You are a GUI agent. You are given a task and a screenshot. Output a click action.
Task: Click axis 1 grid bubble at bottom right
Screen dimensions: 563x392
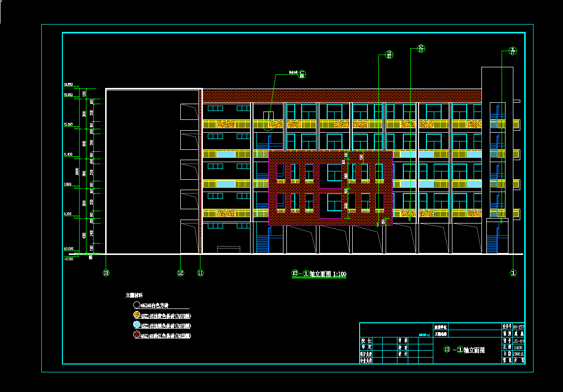513,273
